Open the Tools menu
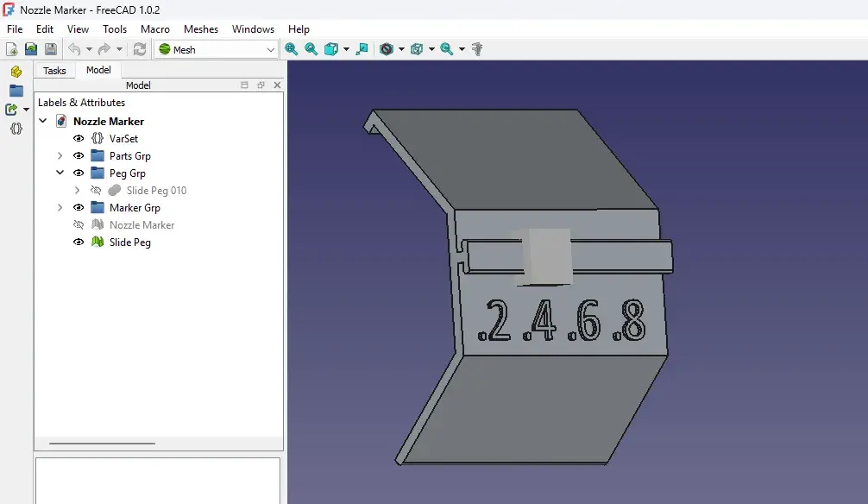868x504 pixels. [115, 29]
